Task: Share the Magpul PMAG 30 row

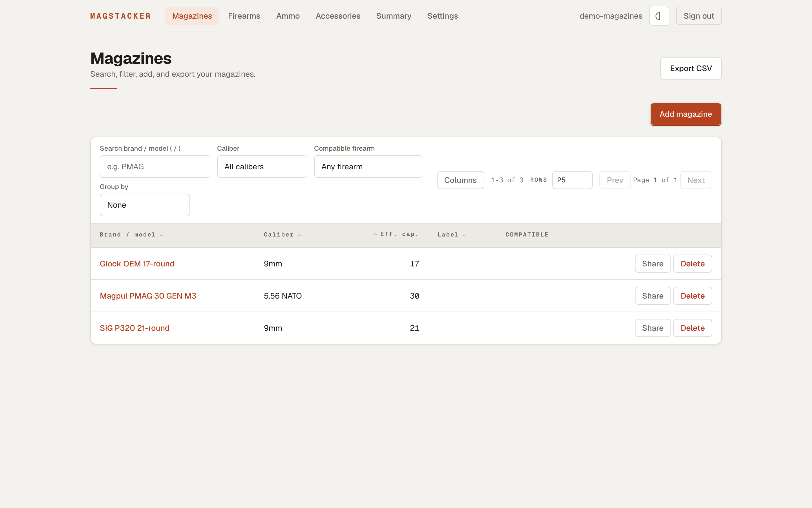Action: 653,296
